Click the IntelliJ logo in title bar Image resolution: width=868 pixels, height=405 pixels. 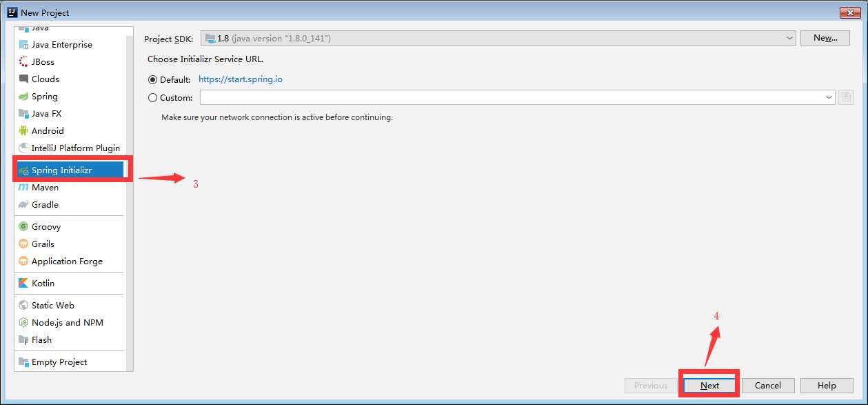12,12
